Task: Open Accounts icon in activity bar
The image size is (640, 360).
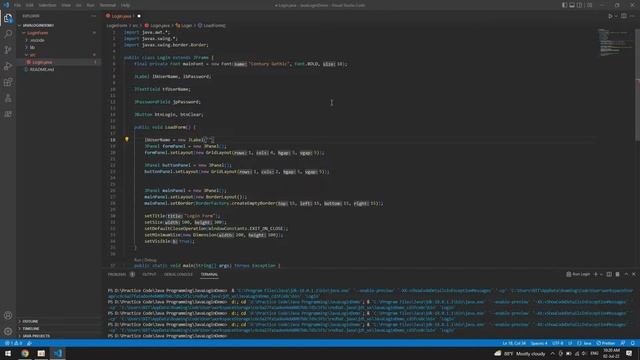Action: [x=8, y=315]
